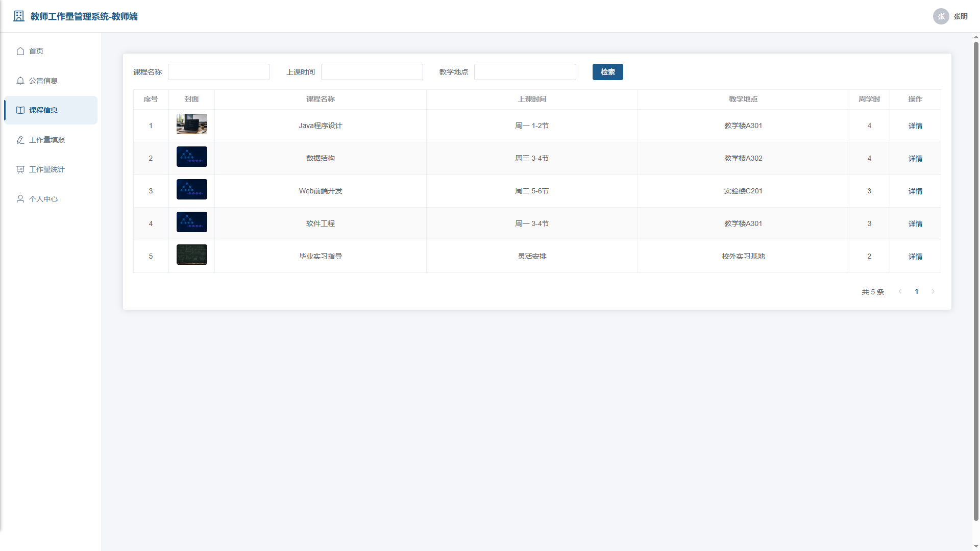
Task: Click the Java程序设计 course name cell
Action: click(x=321, y=126)
